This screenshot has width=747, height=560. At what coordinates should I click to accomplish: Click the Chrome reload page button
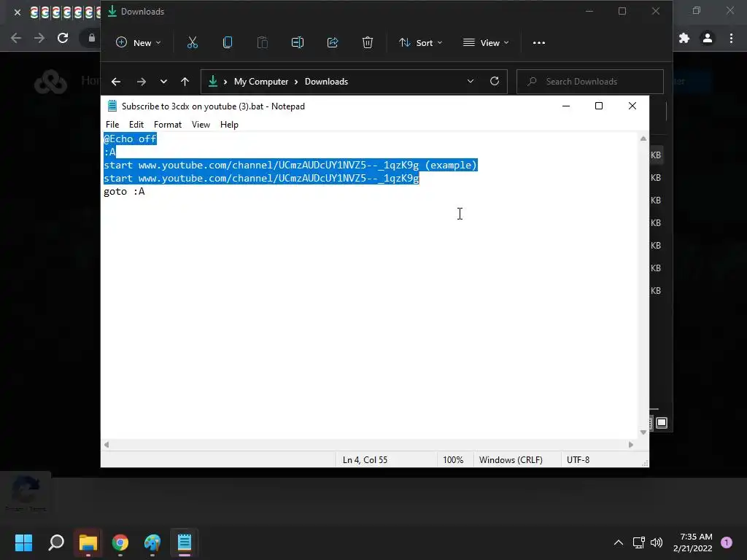[63, 38]
